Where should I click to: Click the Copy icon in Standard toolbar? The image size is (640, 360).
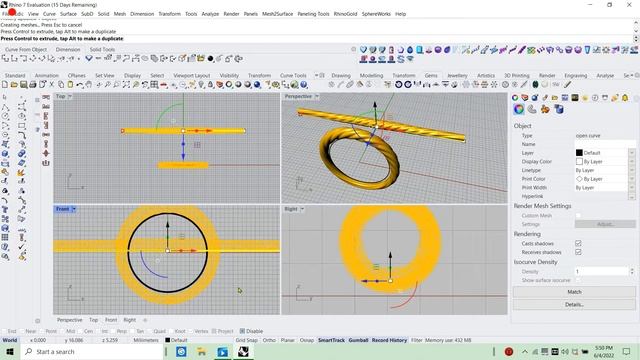coord(61,84)
